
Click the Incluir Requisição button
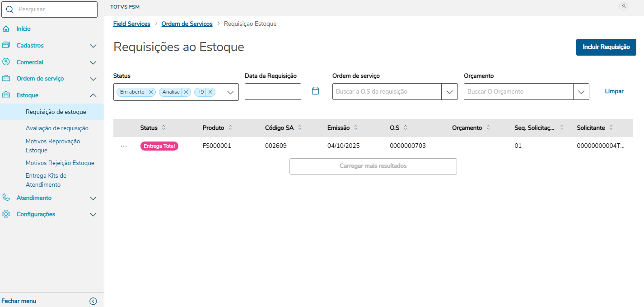pos(606,47)
